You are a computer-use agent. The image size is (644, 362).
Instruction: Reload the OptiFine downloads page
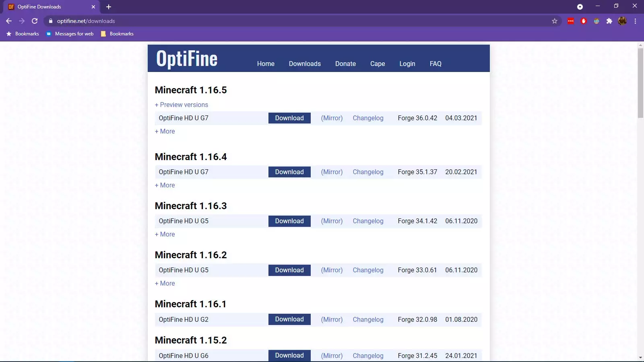(35, 21)
